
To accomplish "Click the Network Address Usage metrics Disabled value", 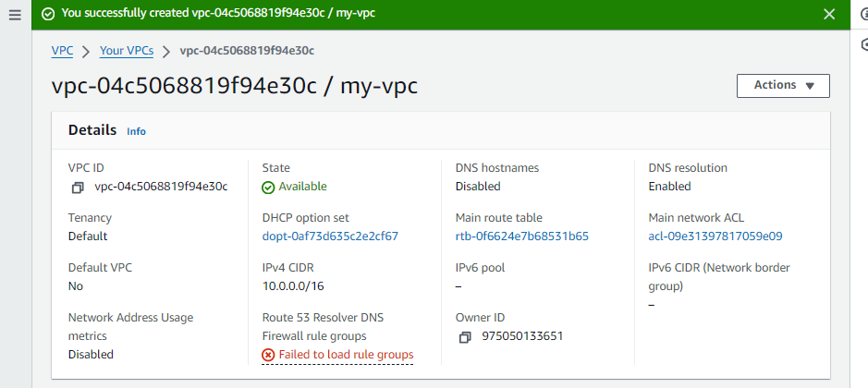I will 91,354.
